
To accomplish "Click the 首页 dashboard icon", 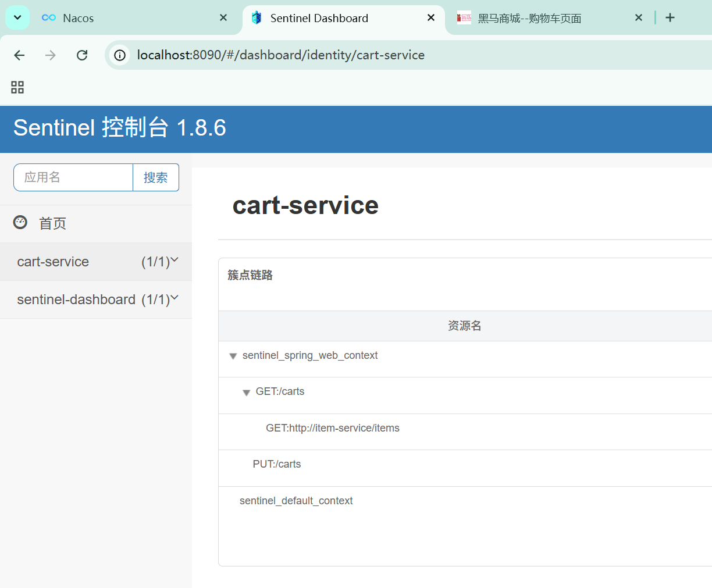I will [x=20, y=222].
